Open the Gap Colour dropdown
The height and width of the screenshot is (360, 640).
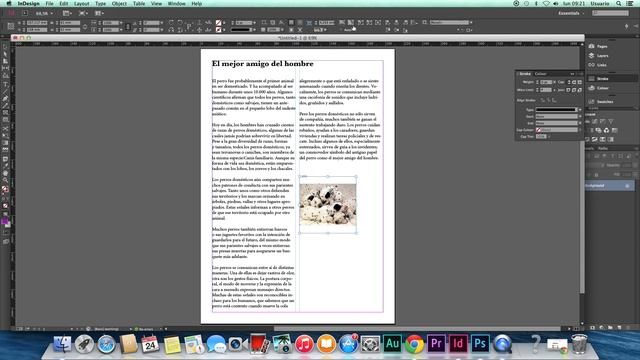[x=557, y=130]
